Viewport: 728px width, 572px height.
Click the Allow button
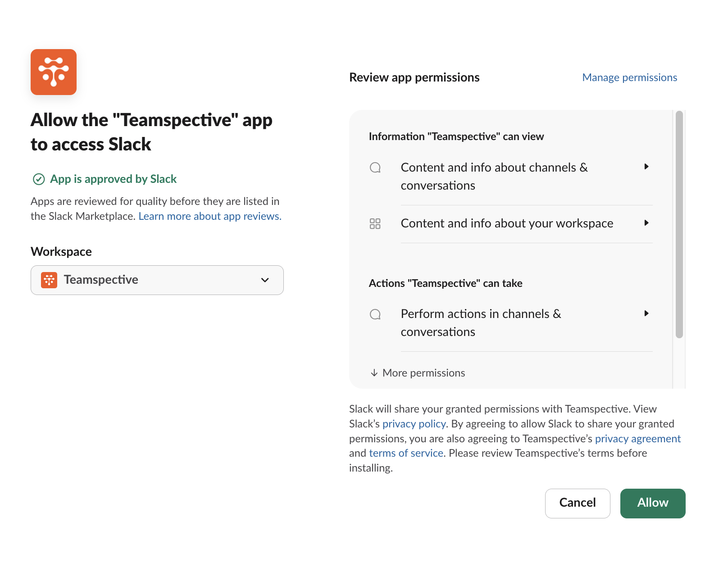coord(653,503)
